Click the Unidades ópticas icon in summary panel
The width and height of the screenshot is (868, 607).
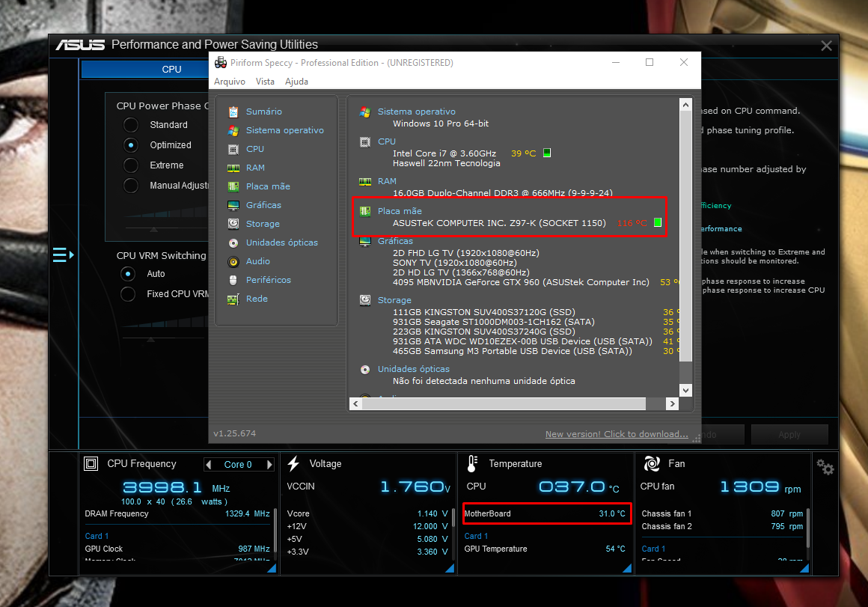365,370
